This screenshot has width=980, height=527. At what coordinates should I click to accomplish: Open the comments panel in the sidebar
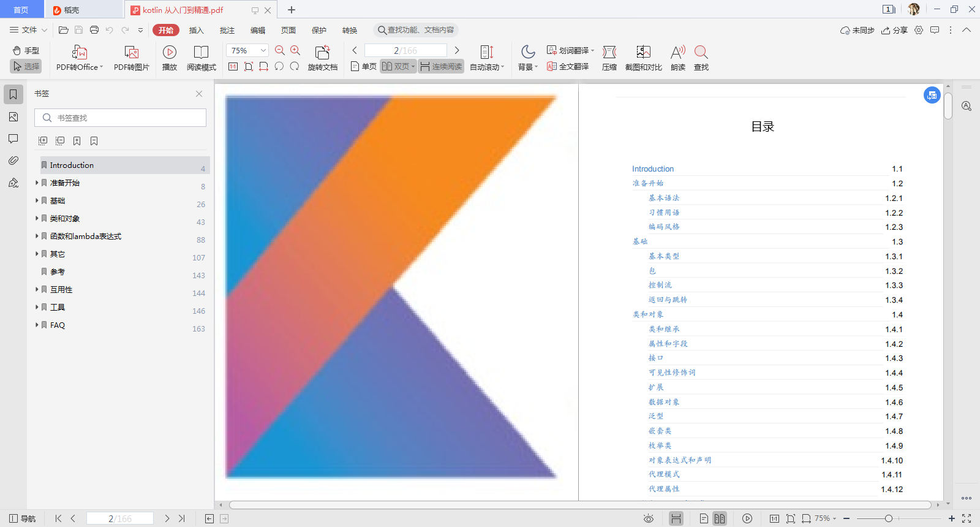click(x=13, y=138)
